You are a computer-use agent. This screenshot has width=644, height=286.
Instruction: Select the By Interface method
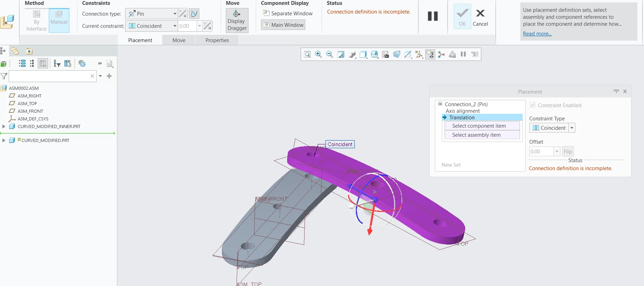37,21
